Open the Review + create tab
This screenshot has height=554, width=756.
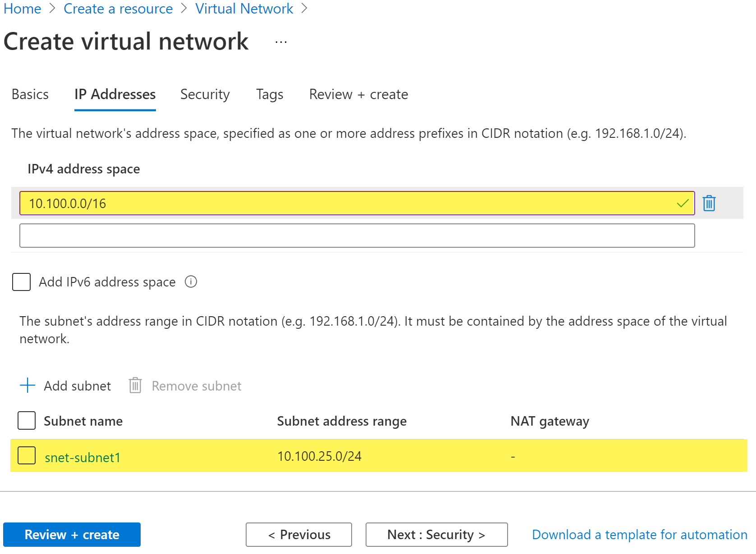[358, 95]
